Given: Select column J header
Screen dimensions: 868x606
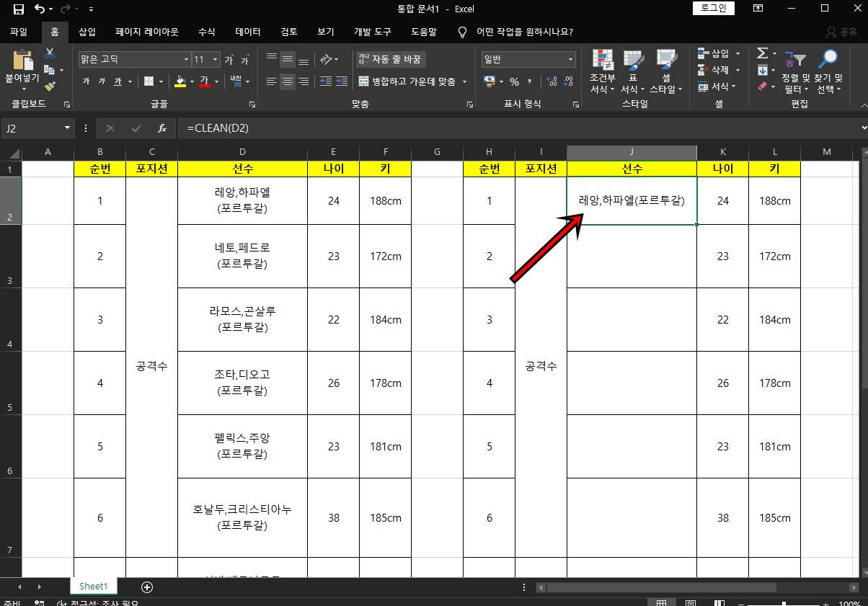Looking at the screenshot, I should [632, 152].
